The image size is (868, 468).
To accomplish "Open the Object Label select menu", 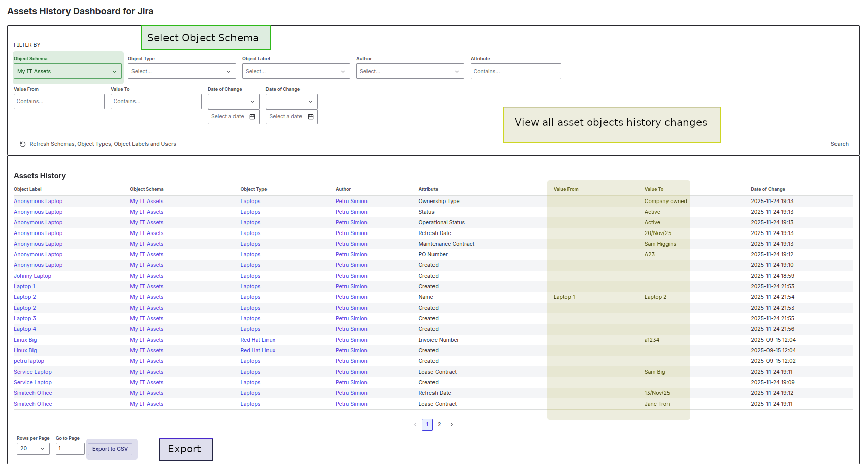I will coord(296,72).
